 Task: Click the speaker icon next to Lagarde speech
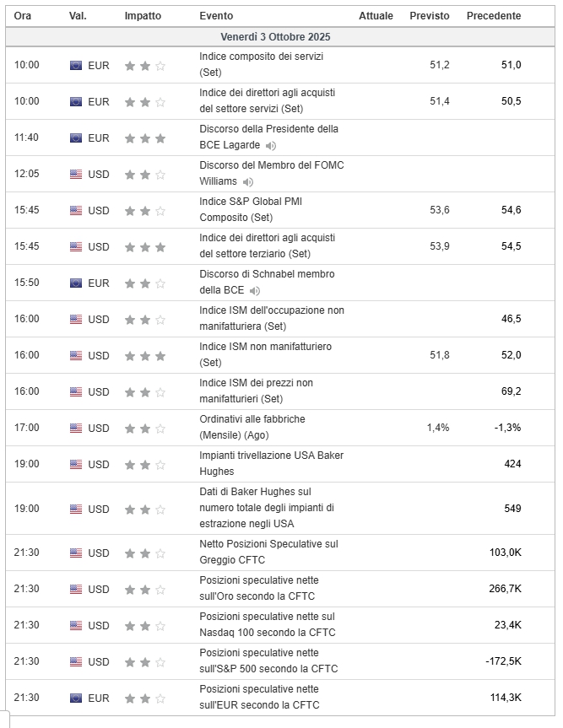click(271, 146)
